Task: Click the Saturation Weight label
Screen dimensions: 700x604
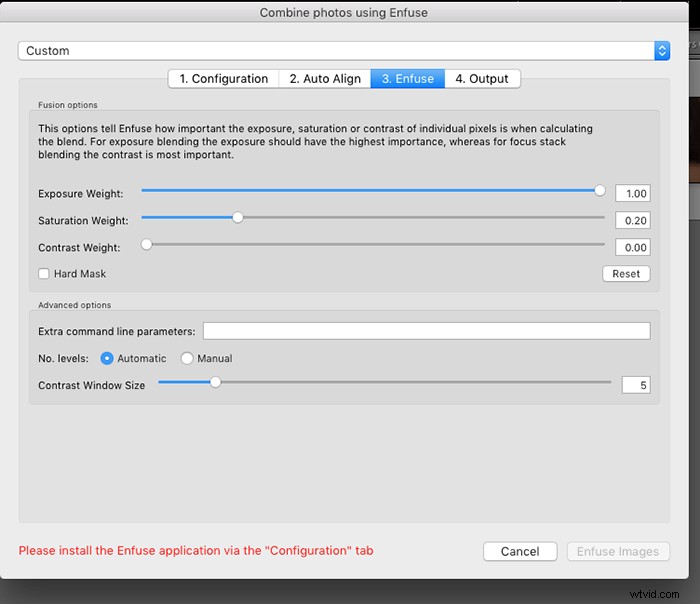Action: (x=83, y=221)
